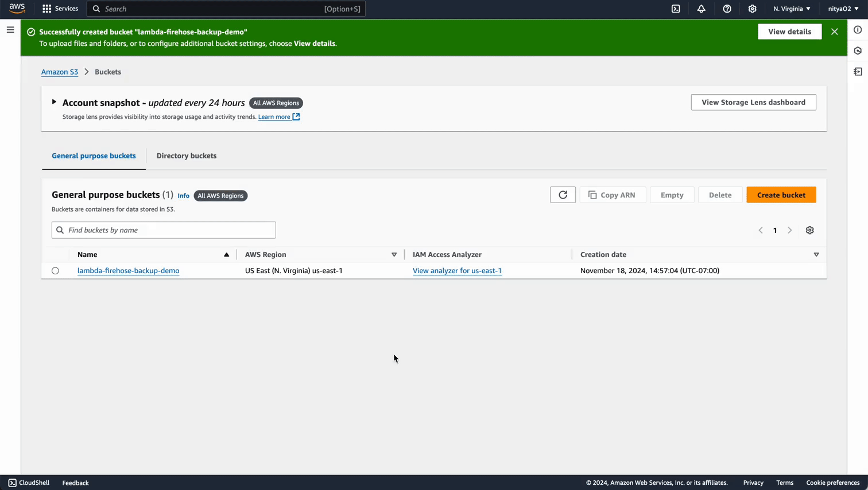The image size is (868, 490).
Task: Open the help question mark menu
Action: point(727,9)
